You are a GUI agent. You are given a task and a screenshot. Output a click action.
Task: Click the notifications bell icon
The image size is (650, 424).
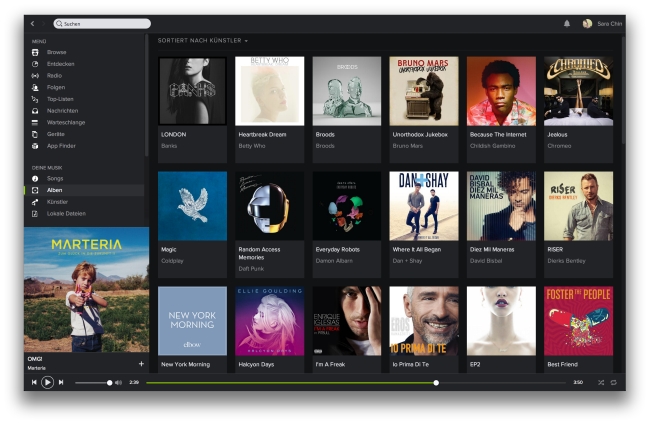567,23
